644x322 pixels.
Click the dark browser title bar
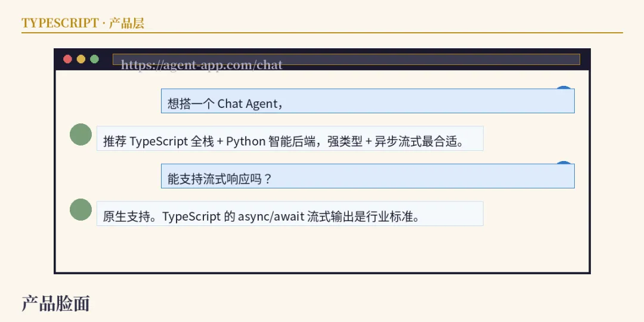click(x=323, y=60)
